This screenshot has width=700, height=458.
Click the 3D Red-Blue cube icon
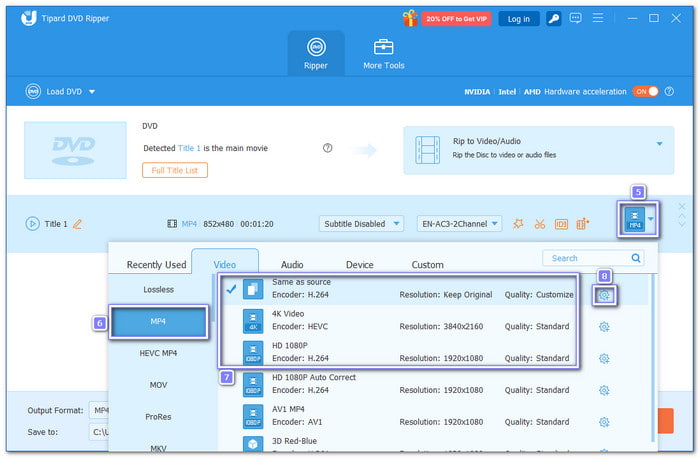tap(253, 444)
